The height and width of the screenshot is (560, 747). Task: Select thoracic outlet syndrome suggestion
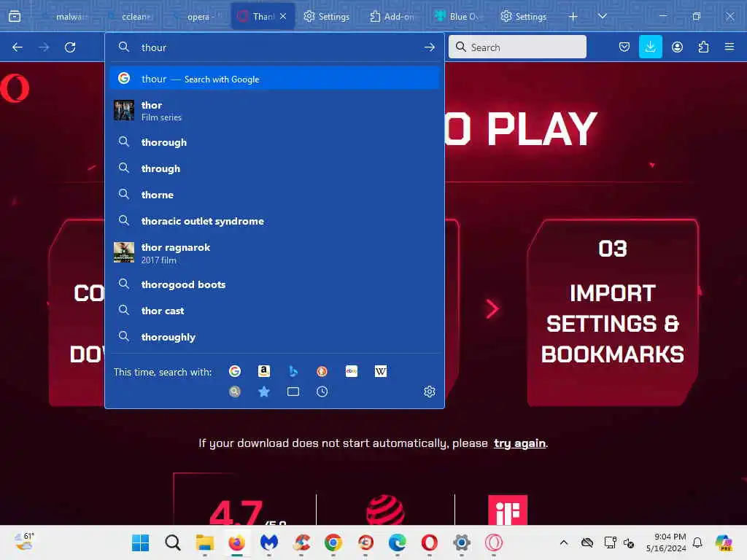[274, 220]
